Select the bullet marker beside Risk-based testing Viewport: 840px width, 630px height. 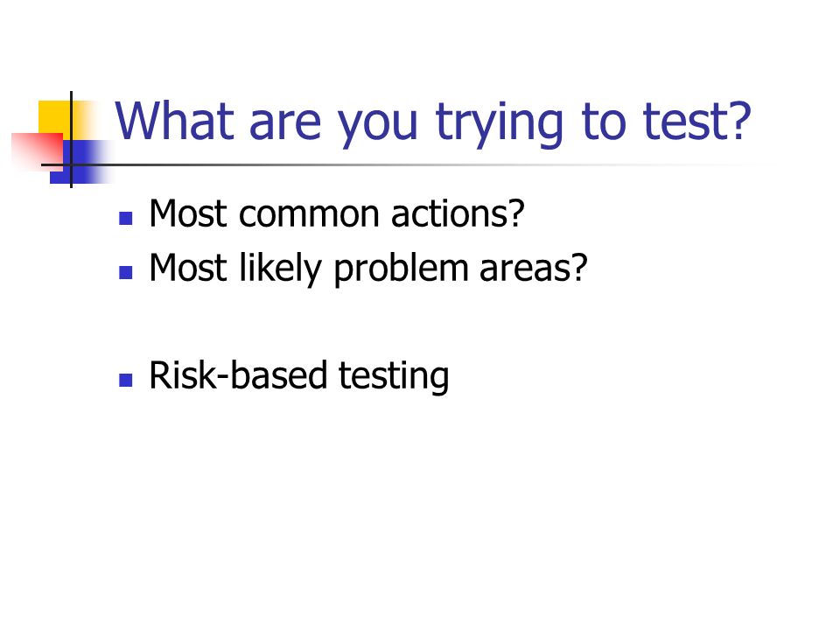[x=126, y=381]
